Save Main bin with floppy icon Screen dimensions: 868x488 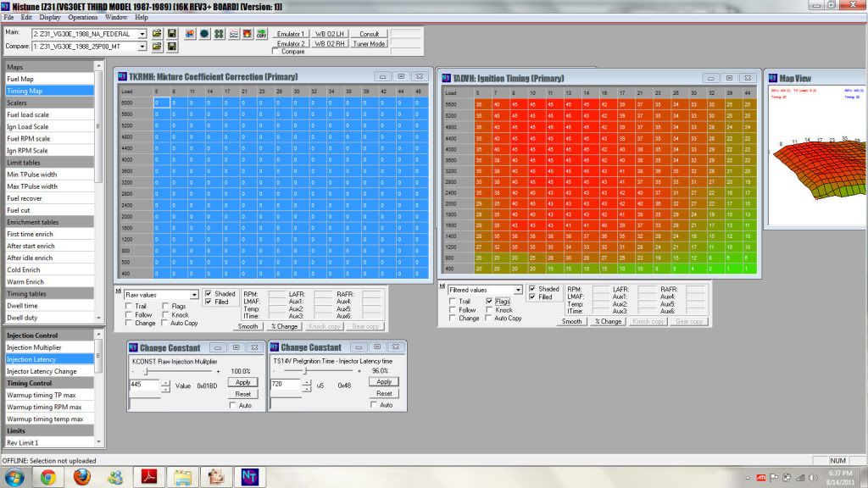tap(172, 34)
